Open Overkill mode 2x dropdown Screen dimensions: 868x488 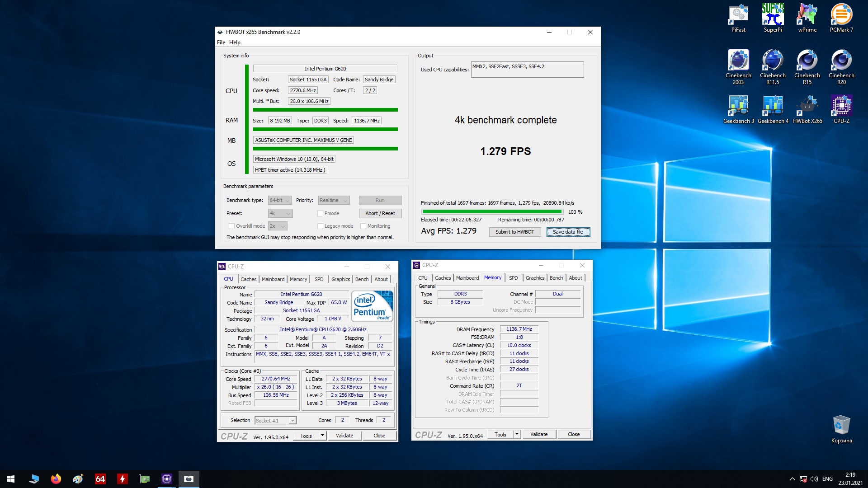[x=278, y=226]
